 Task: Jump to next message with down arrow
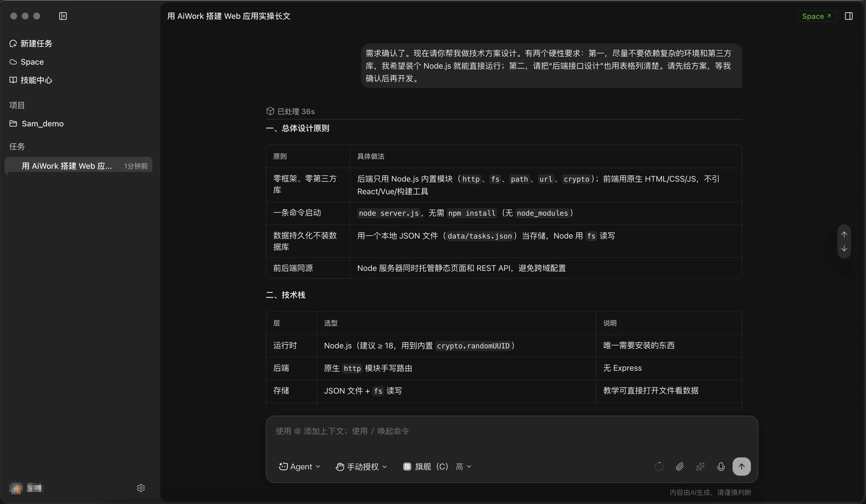[844, 249]
